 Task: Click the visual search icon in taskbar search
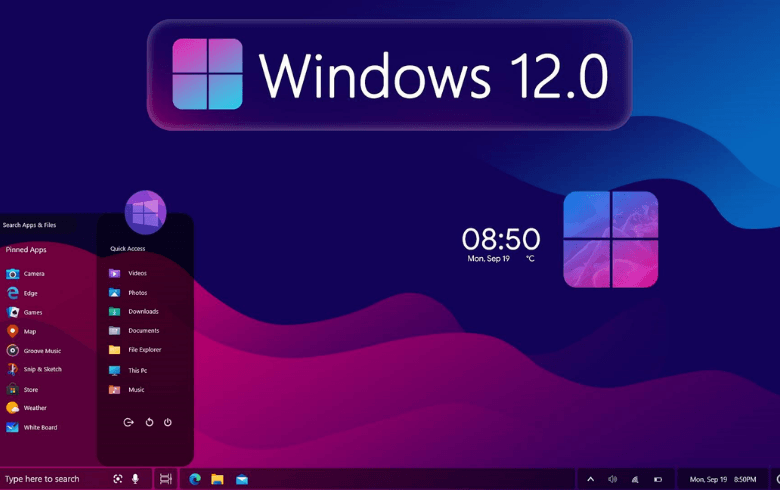click(118, 479)
